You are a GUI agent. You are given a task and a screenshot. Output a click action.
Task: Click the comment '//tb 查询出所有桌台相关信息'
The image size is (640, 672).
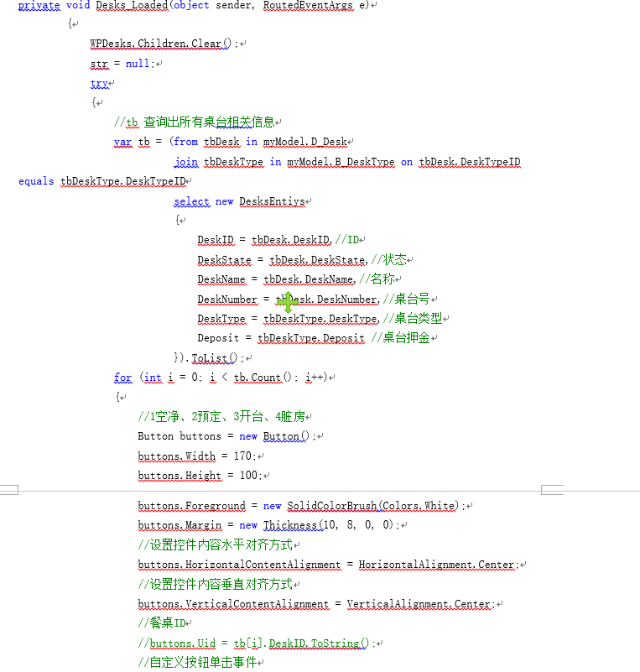(x=195, y=122)
